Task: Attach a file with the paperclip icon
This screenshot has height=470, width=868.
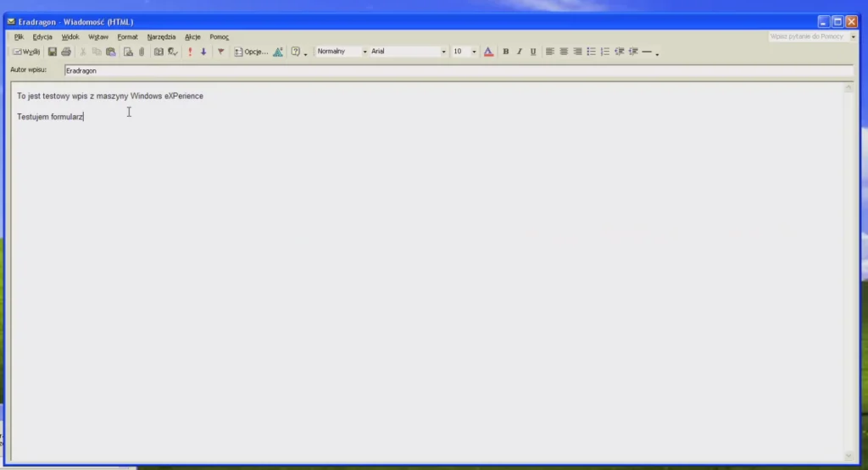Action: (x=142, y=52)
